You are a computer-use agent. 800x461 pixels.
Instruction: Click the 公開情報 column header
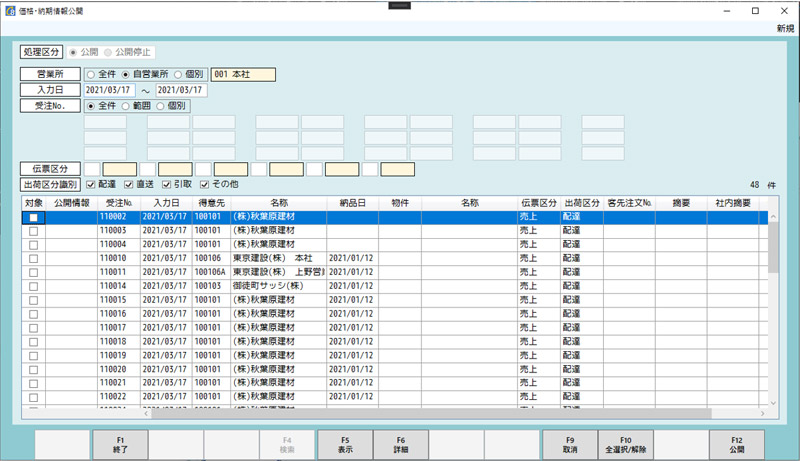pyautogui.click(x=72, y=203)
